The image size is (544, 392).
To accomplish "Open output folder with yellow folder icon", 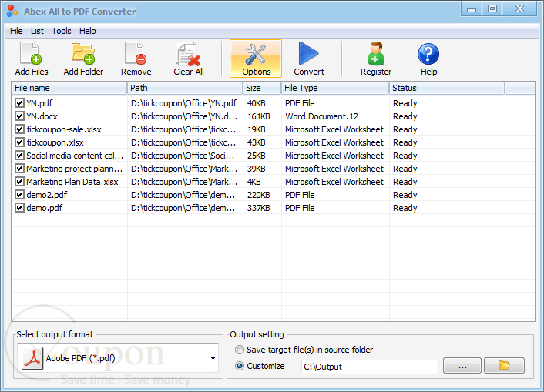I will (504, 365).
